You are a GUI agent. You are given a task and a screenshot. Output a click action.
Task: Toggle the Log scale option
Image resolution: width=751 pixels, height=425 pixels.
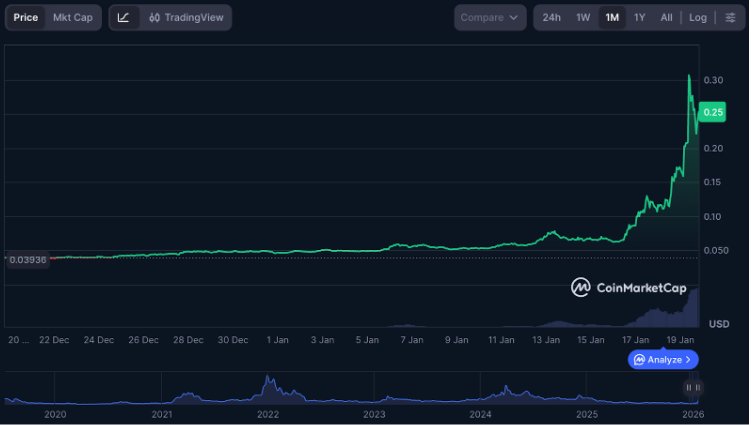tap(697, 17)
